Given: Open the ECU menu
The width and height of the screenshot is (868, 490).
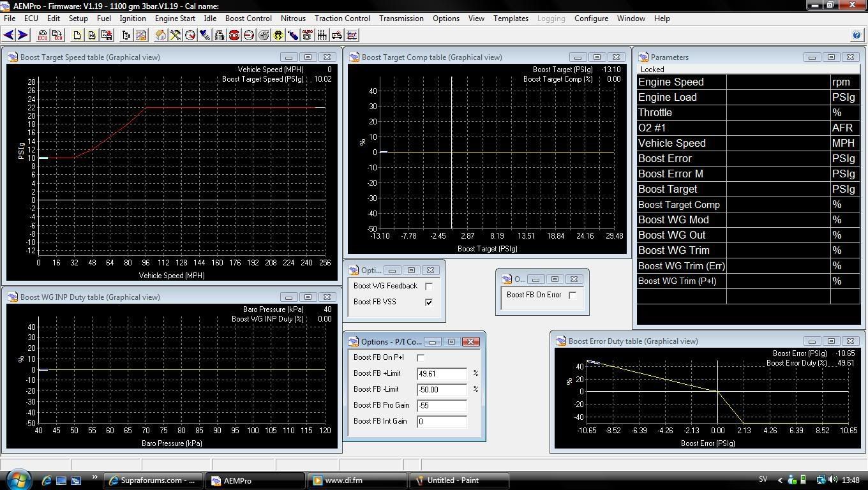Looking at the screenshot, I should tap(31, 19).
